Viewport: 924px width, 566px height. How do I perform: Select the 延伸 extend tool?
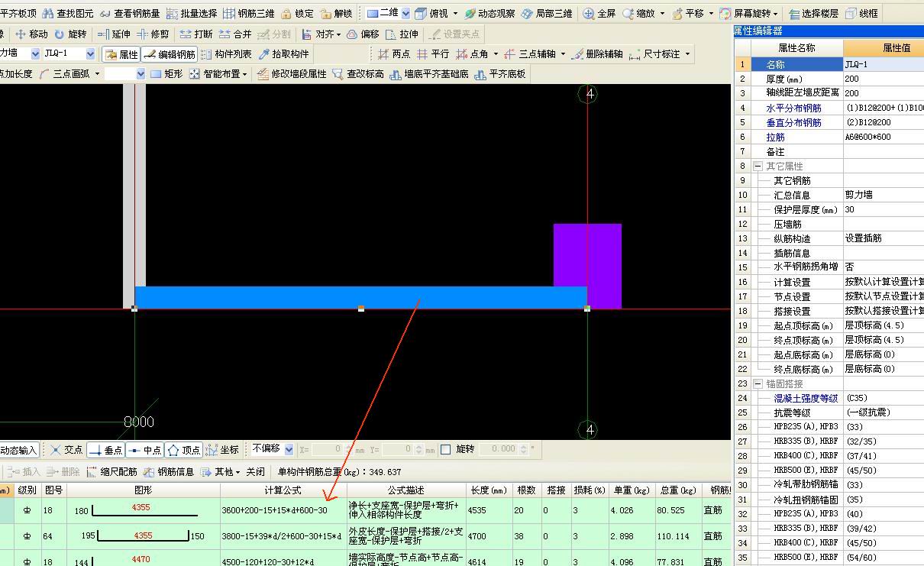tap(114, 34)
